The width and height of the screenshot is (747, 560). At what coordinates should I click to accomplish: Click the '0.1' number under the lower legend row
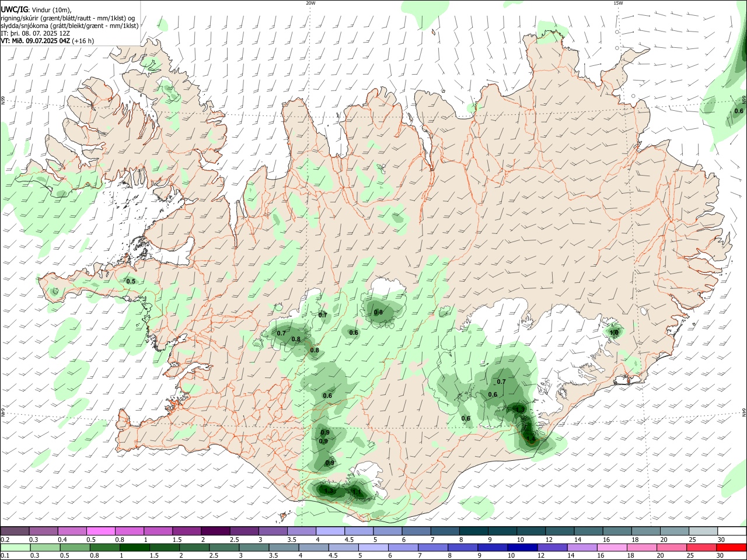tap(5, 556)
